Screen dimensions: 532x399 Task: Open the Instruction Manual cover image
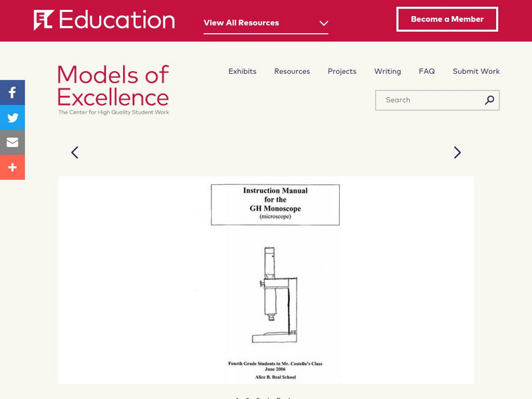[266, 280]
